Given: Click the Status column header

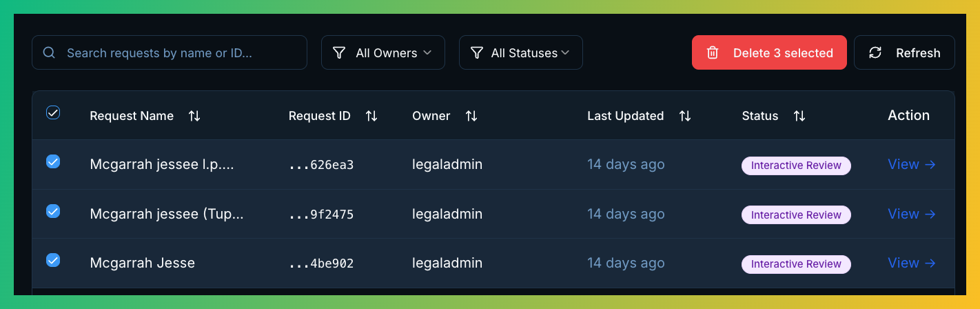Looking at the screenshot, I should [760, 116].
